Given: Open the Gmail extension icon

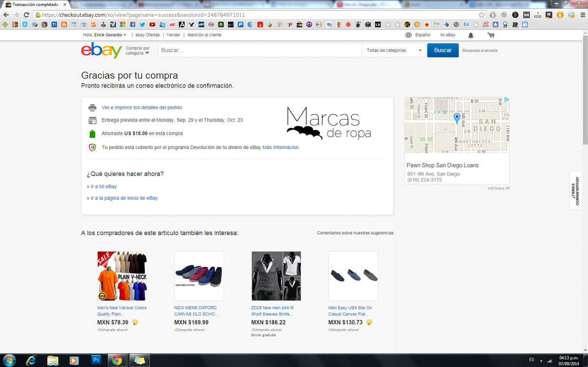Looking at the screenshot, I should tap(526, 15).
